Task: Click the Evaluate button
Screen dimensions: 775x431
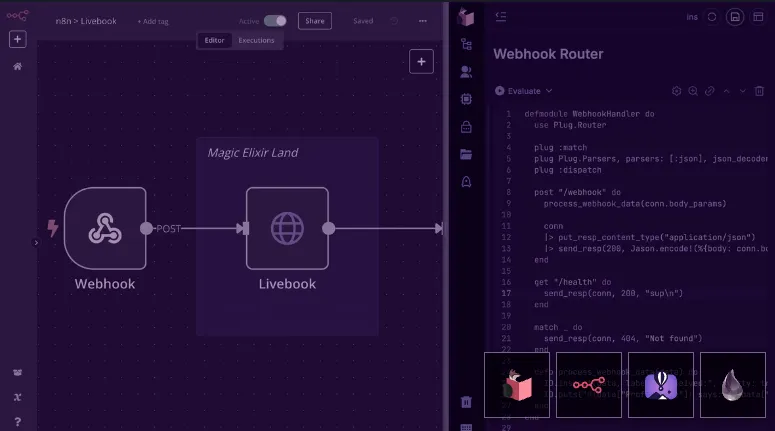Action: click(518, 91)
